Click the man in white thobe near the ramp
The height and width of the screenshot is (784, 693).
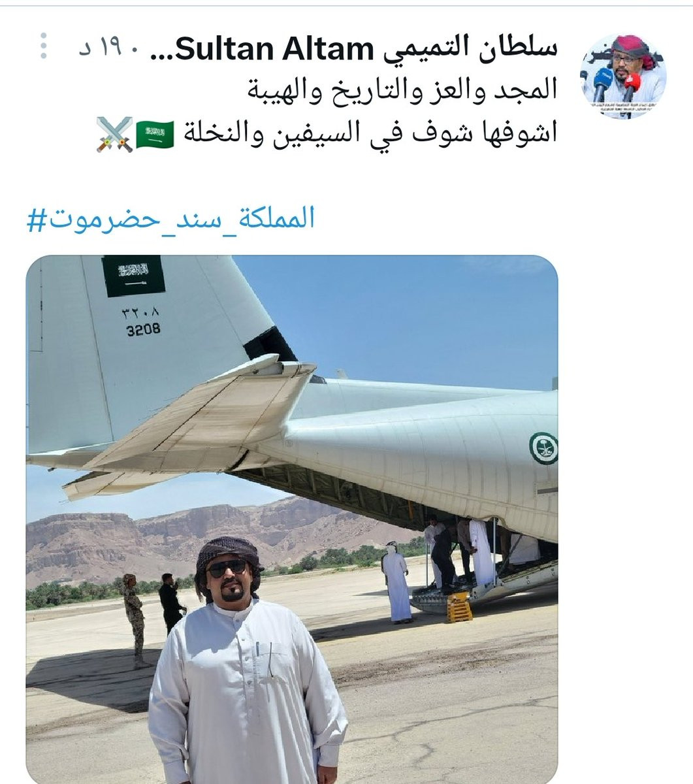[x=396, y=582]
